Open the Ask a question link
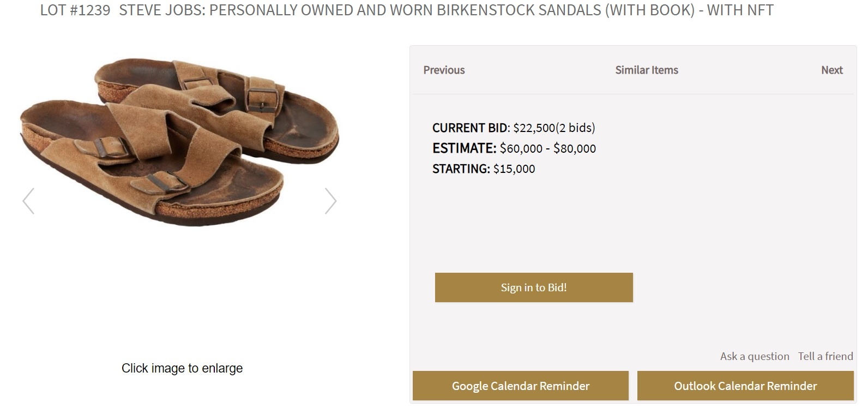Image resolution: width=868 pixels, height=414 pixels. coord(754,356)
